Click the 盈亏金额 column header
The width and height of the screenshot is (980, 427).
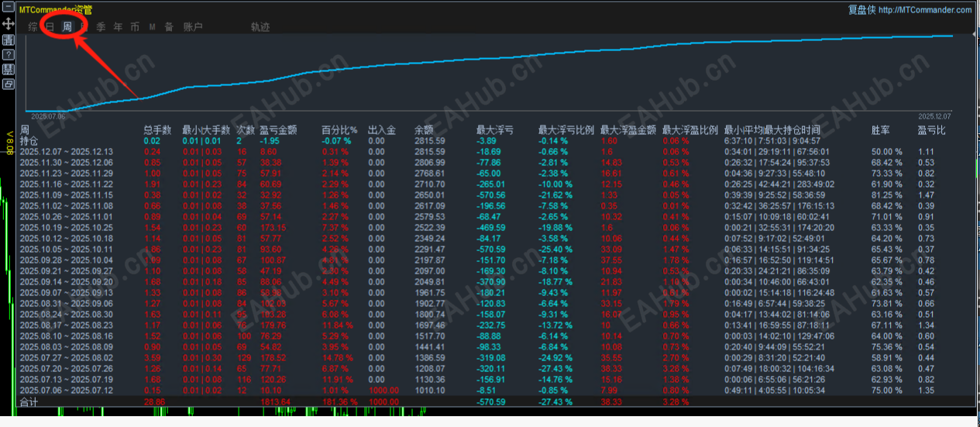(278, 130)
